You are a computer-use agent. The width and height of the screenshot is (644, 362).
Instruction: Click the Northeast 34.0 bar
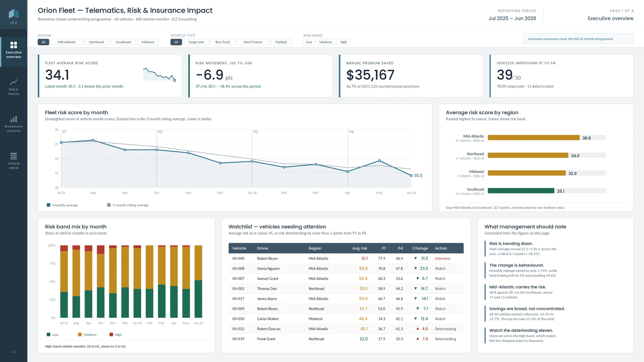(528, 155)
